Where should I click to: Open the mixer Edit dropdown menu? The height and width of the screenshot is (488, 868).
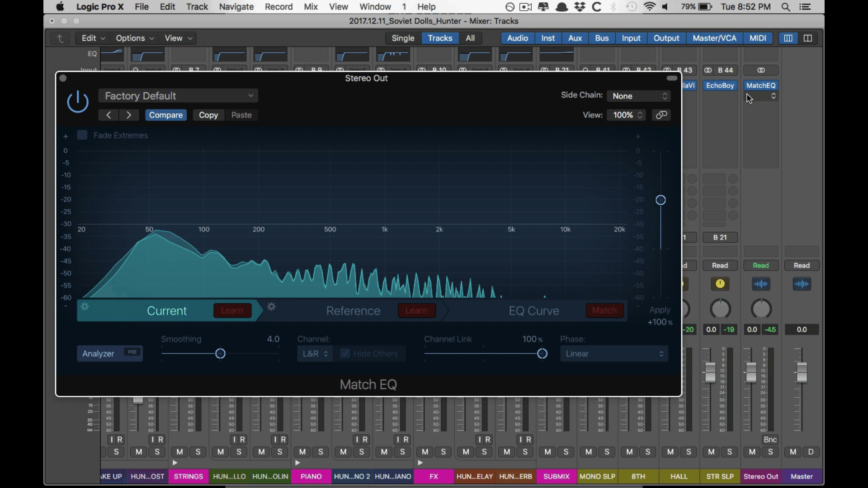[x=93, y=38]
